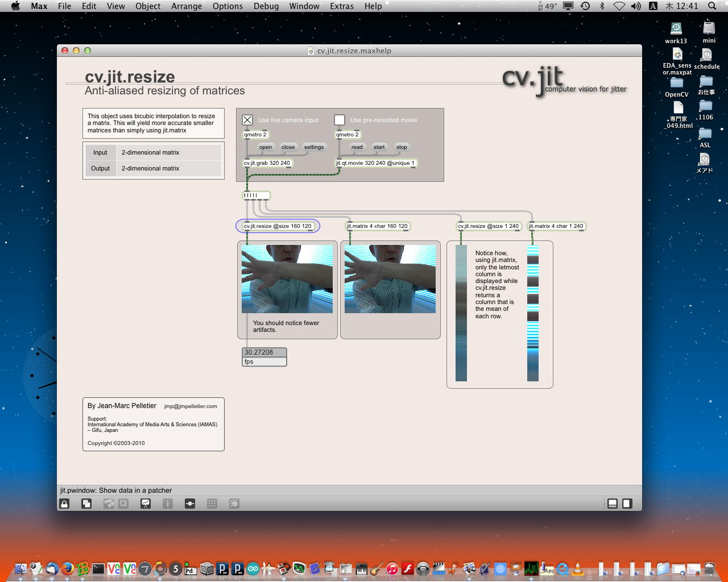Open Firefox from the dock
This screenshot has height=582, width=728.
pos(68,568)
